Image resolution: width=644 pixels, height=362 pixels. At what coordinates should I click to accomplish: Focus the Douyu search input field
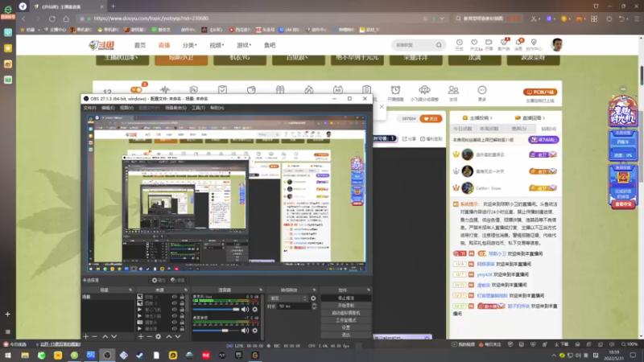tap(414, 45)
